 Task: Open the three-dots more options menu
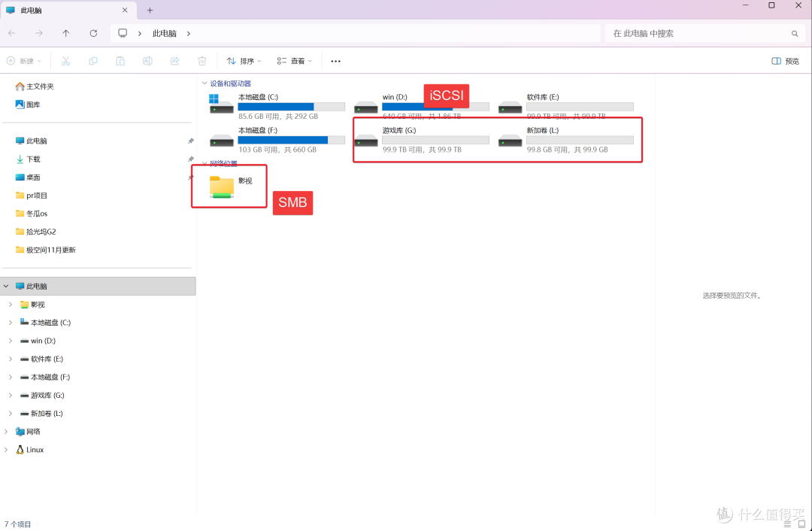click(335, 61)
